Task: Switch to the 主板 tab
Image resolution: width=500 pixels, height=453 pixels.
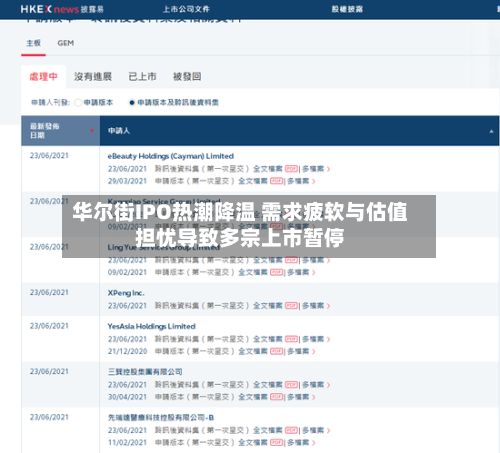Action: [x=33, y=43]
